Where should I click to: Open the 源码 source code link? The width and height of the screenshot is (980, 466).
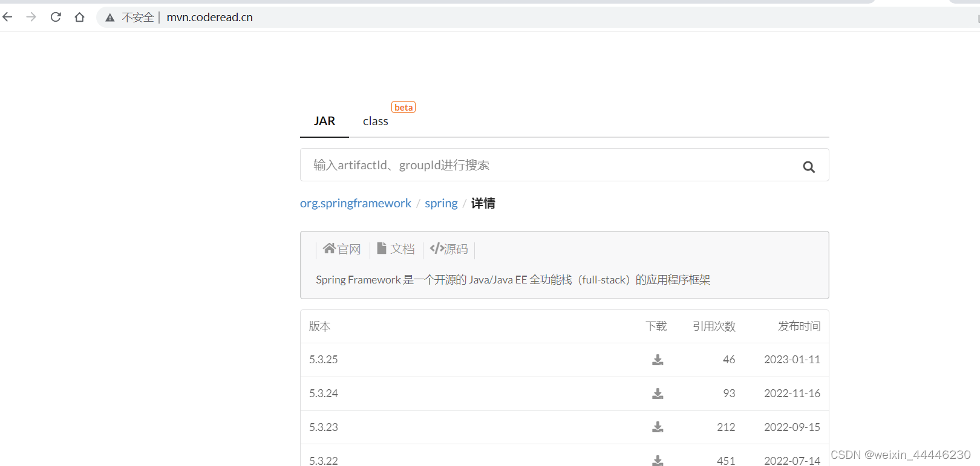pyautogui.click(x=449, y=249)
